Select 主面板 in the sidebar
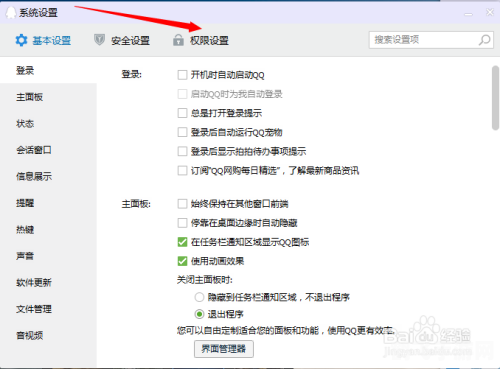This screenshot has height=369, width=500. [48, 97]
